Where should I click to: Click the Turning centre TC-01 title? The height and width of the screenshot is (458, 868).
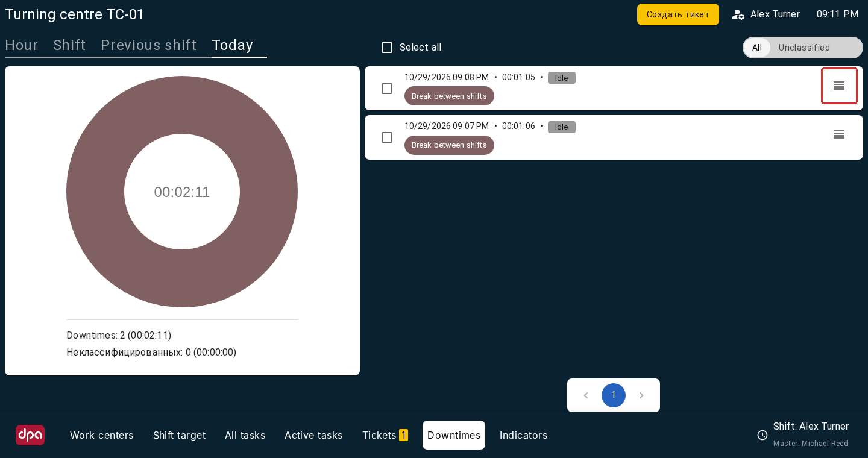point(75,14)
